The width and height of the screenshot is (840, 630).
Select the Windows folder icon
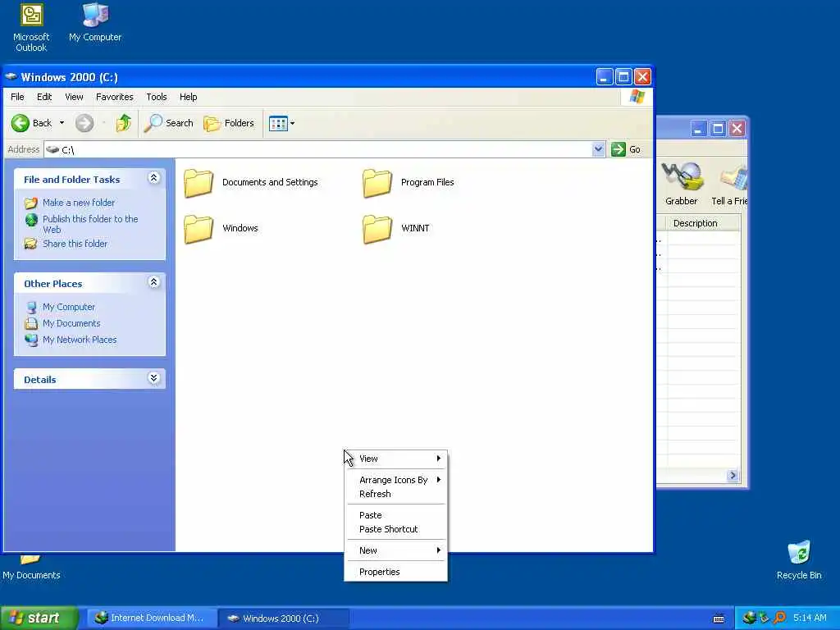(x=199, y=229)
